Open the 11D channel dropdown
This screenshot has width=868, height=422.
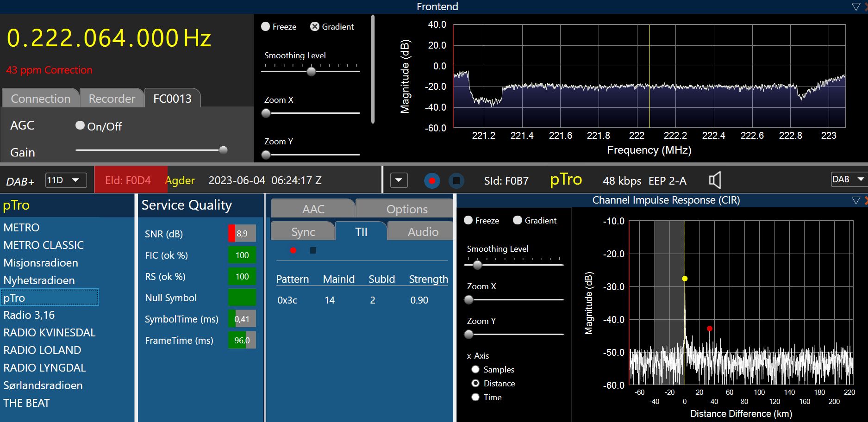[x=66, y=180]
